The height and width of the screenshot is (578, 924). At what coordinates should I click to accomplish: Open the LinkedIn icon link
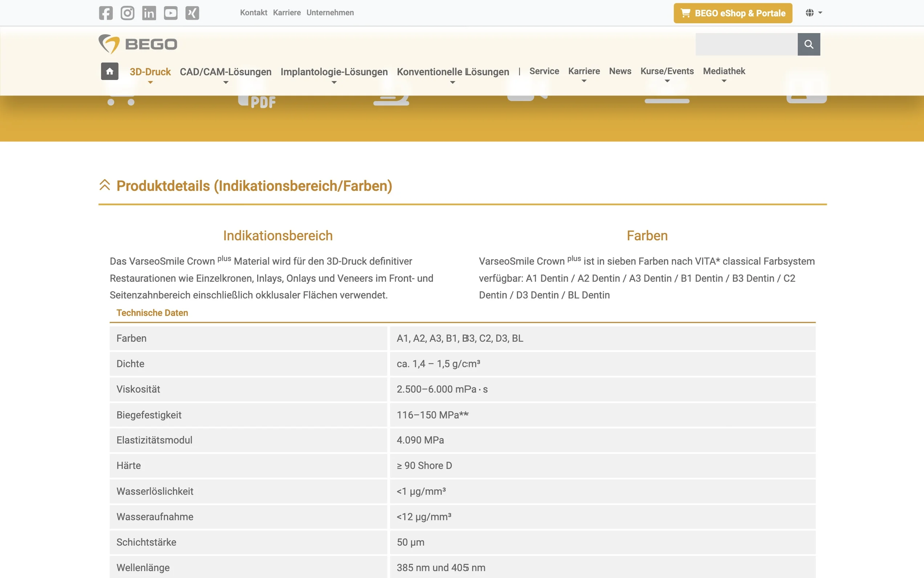[149, 13]
